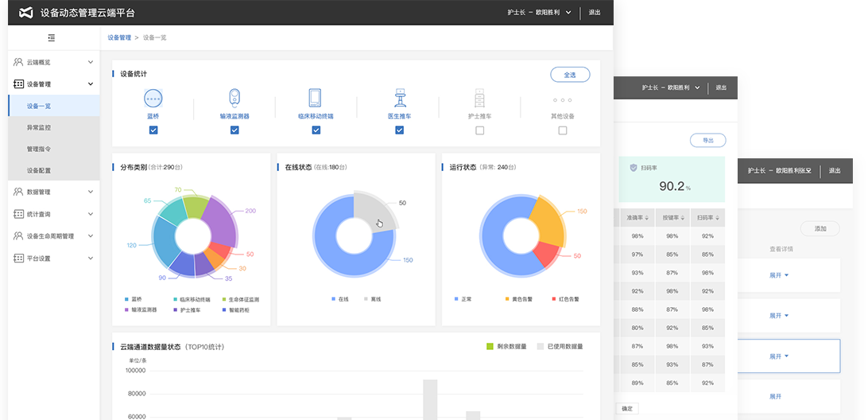Click the 红色告警 legend swatch
Viewport: 868px width, 420px height.
tap(554, 299)
